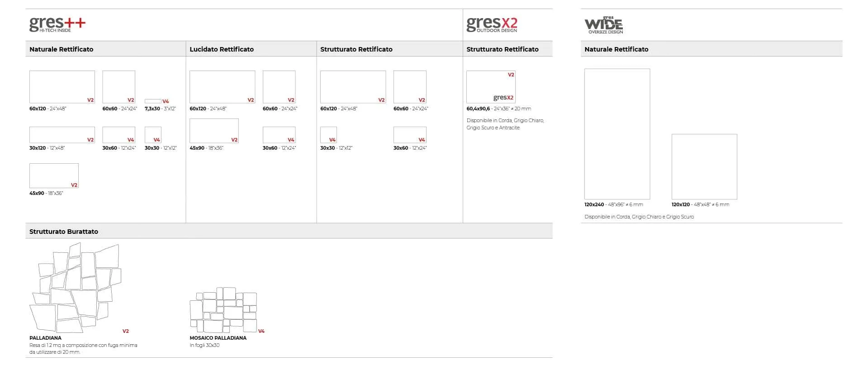Select the Mosaico Palladiana pattern illustration
This screenshot has width=868, height=370.
(223, 310)
